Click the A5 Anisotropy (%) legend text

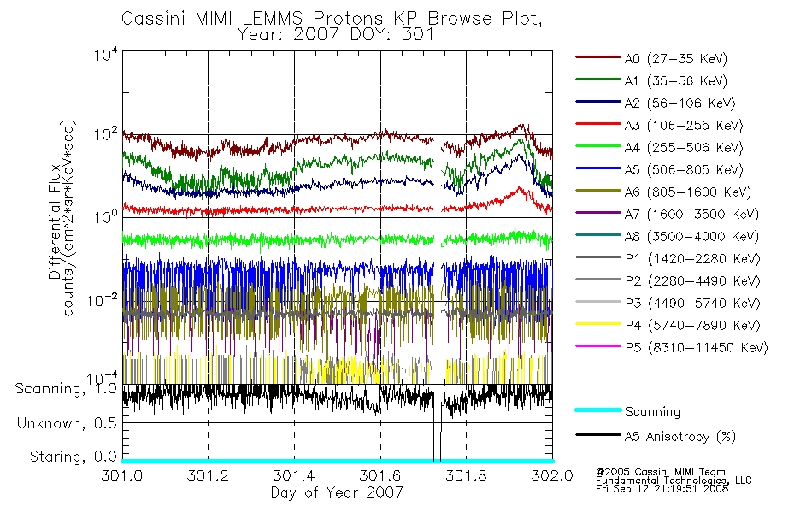tap(680, 438)
